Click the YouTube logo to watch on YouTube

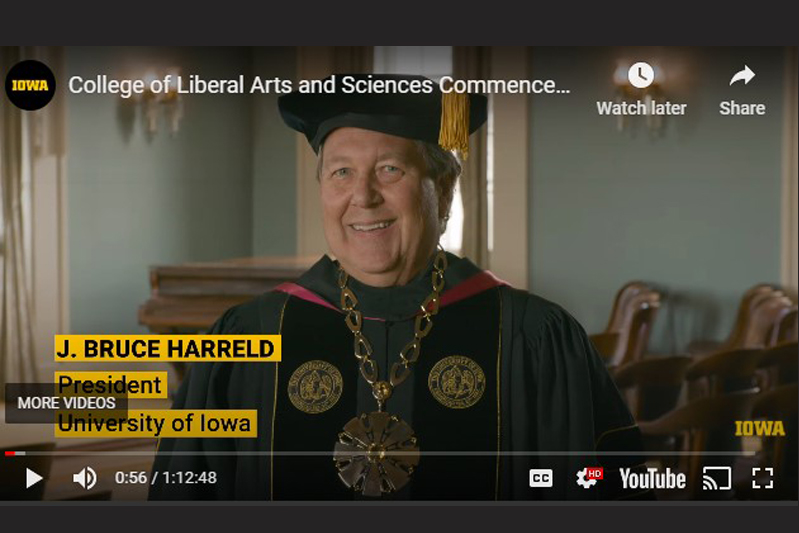coord(652,478)
